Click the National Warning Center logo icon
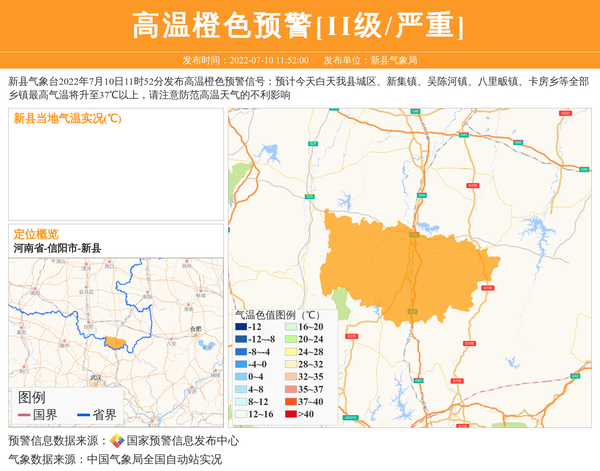Viewport: 600px width, 471px height. [x=117, y=441]
